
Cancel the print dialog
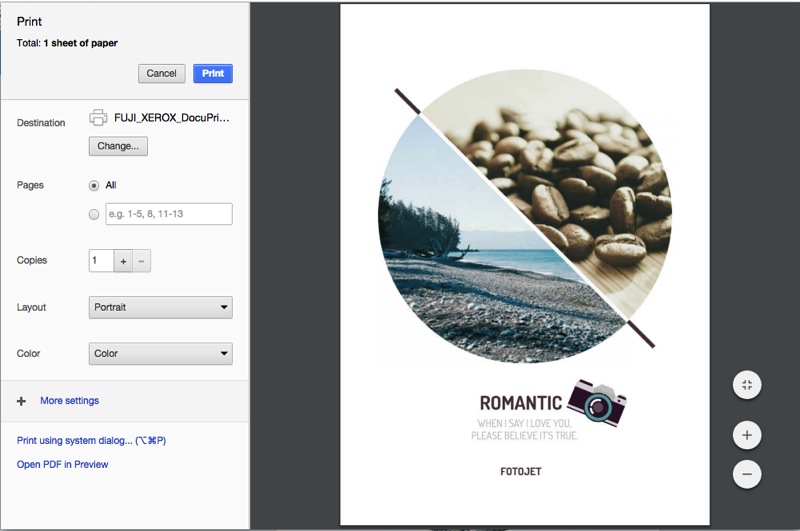pyautogui.click(x=161, y=73)
